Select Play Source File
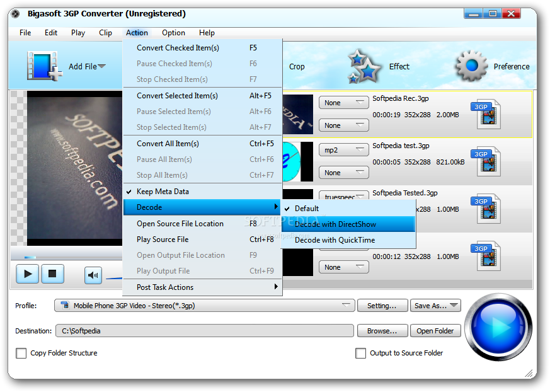The width and height of the screenshot is (550, 392). [x=202, y=239]
